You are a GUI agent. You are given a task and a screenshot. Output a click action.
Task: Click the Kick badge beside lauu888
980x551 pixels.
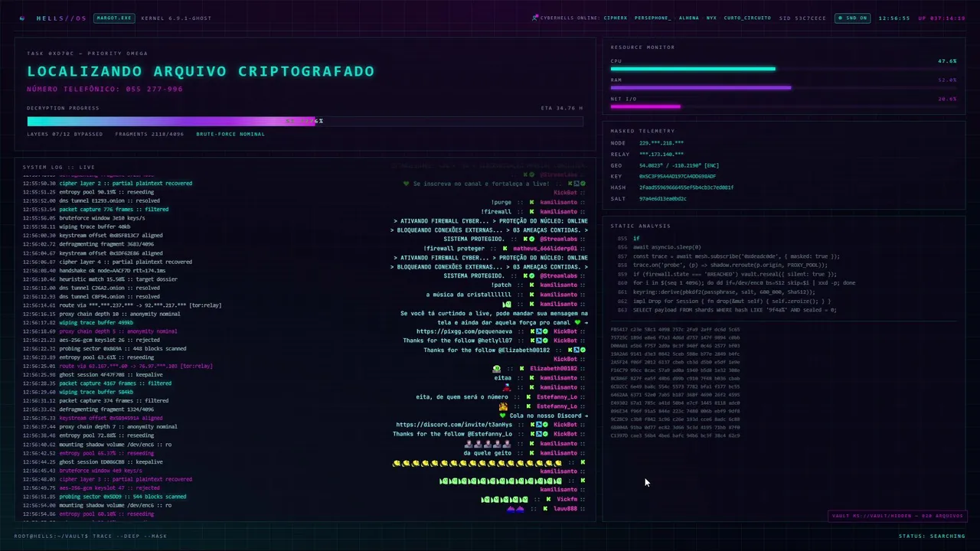click(545, 509)
